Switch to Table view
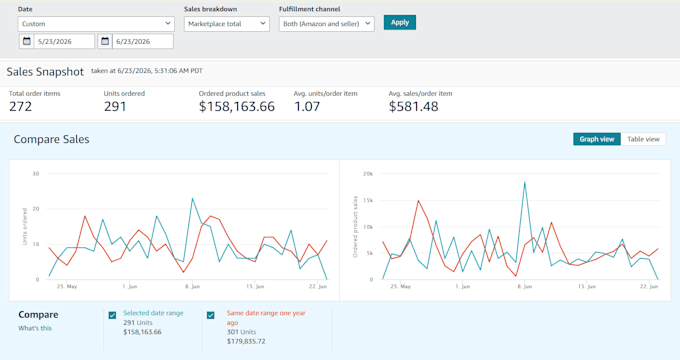This screenshot has width=680, height=360. [643, 139]
